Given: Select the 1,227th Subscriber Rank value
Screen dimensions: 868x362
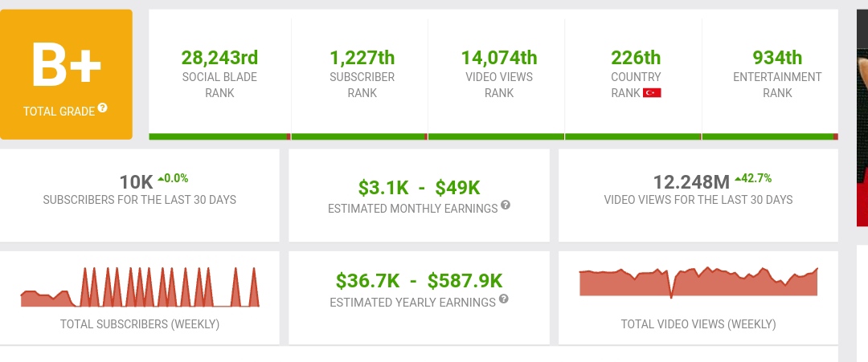Looking at the screenshot, I should (362, 58).
